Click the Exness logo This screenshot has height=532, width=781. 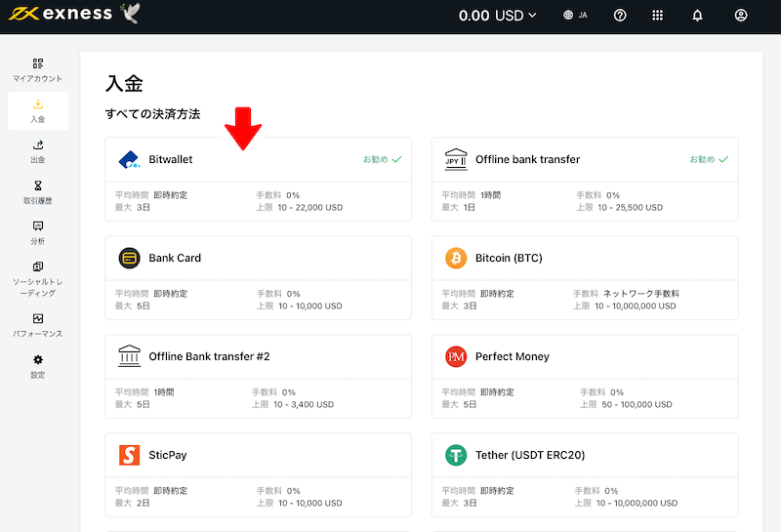(x=61, y=14)
